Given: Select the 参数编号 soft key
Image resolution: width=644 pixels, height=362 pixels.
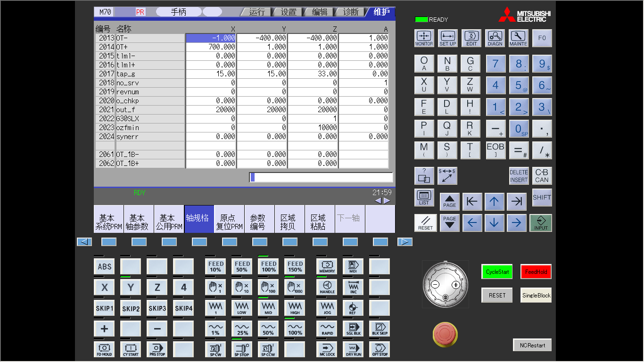Looking at the screenshot, I should coord(259,219).
